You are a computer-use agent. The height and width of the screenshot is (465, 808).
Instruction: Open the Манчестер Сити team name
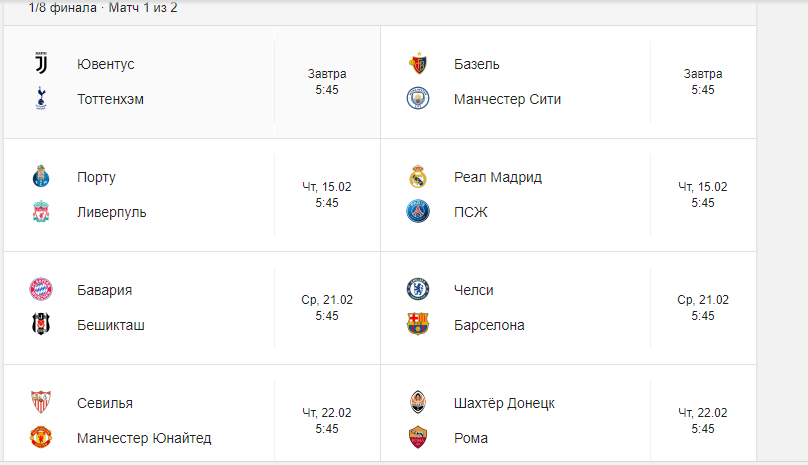[x=507, y=99]
